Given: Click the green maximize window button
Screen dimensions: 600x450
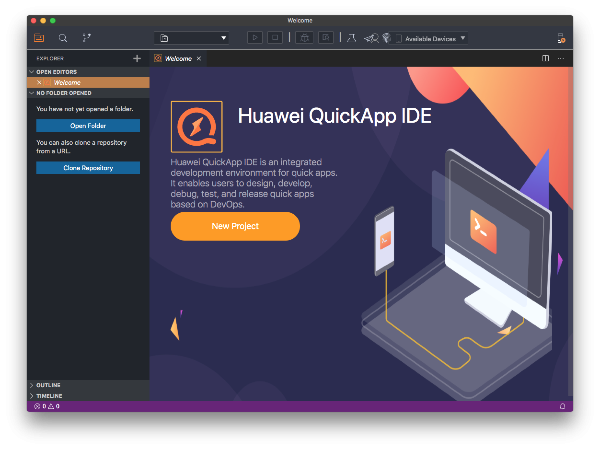Looking at the screenshot, I should tap(53, 21).
